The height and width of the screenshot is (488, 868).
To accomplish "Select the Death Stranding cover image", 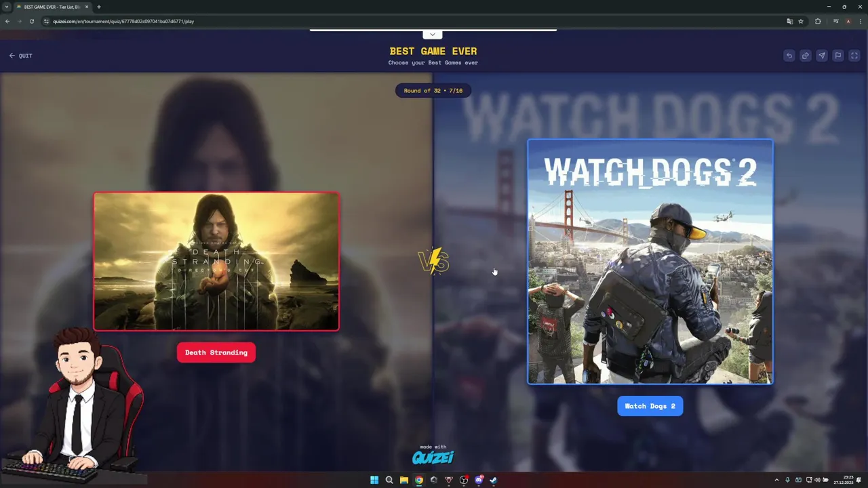I will pos(216,262).
